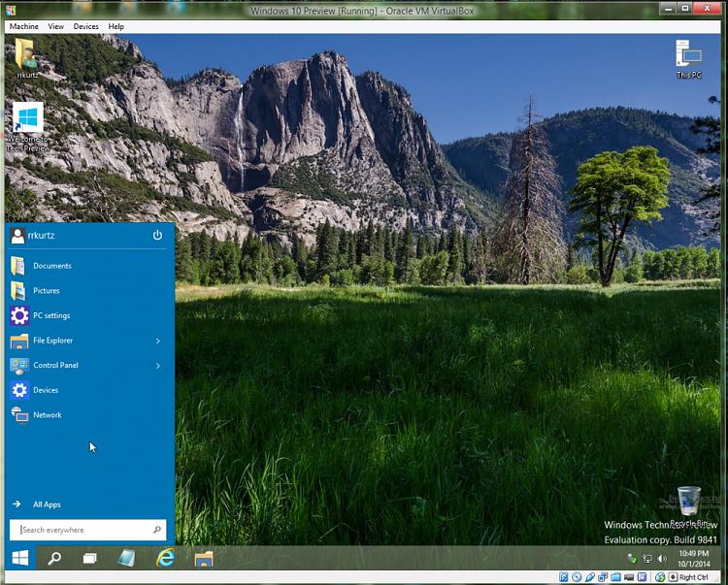Click the network tray icon
This screenshot has height=585, width=728.
647,559
